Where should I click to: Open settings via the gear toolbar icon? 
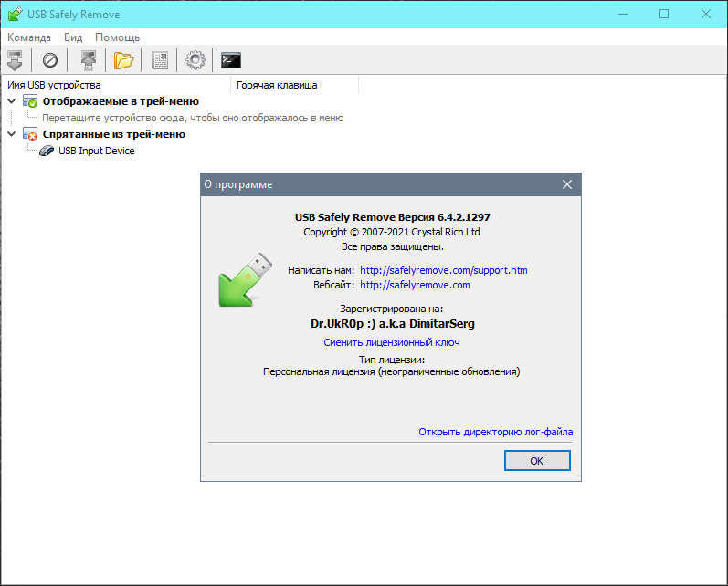195,60
